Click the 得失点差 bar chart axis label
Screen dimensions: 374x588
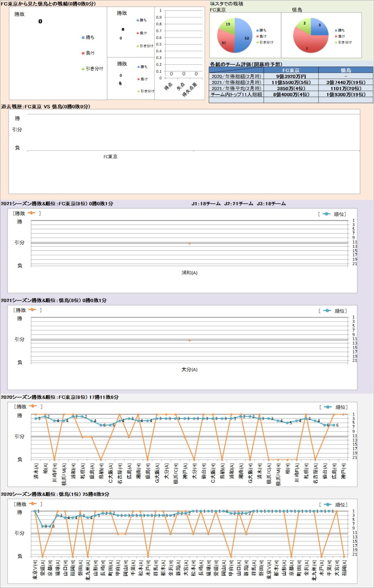(190, 90)
